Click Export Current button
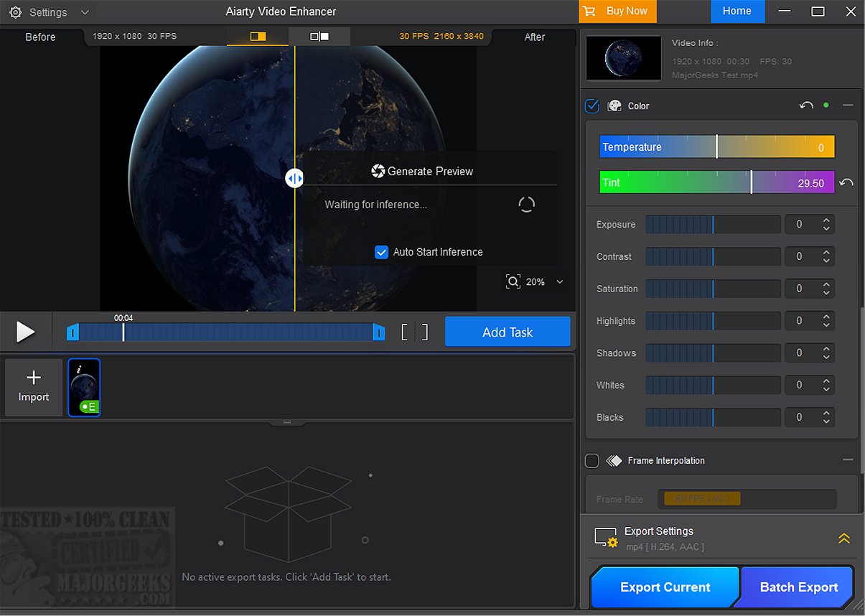This screenshot has height=616, width=865. tap(665, 587)
